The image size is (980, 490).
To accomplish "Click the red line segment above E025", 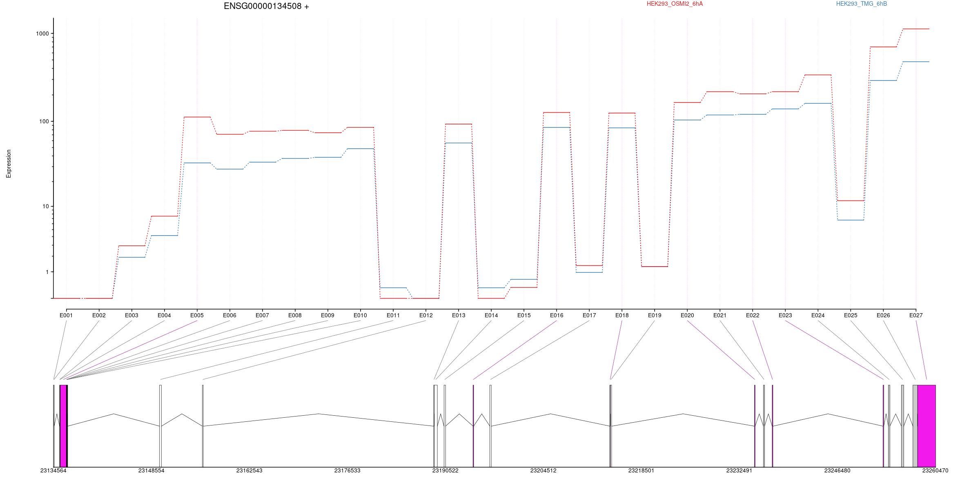I will (851, 200).
